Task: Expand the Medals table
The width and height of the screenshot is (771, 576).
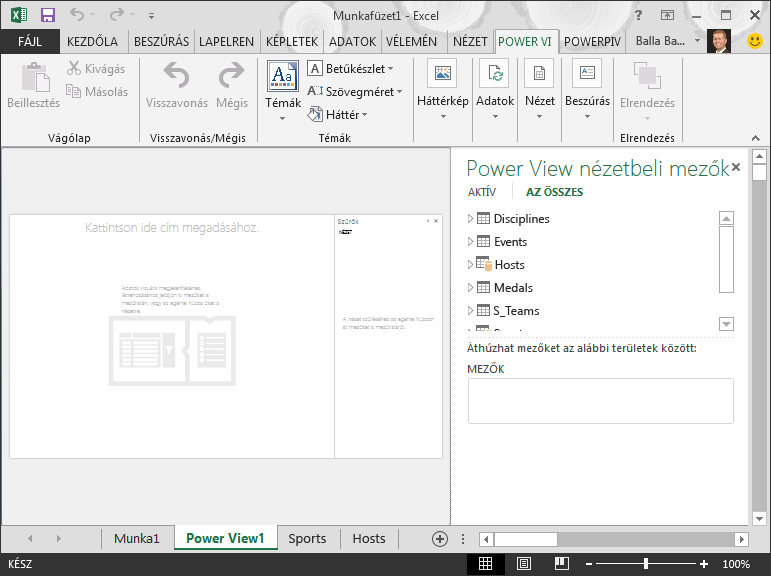Action: [470, 287]
